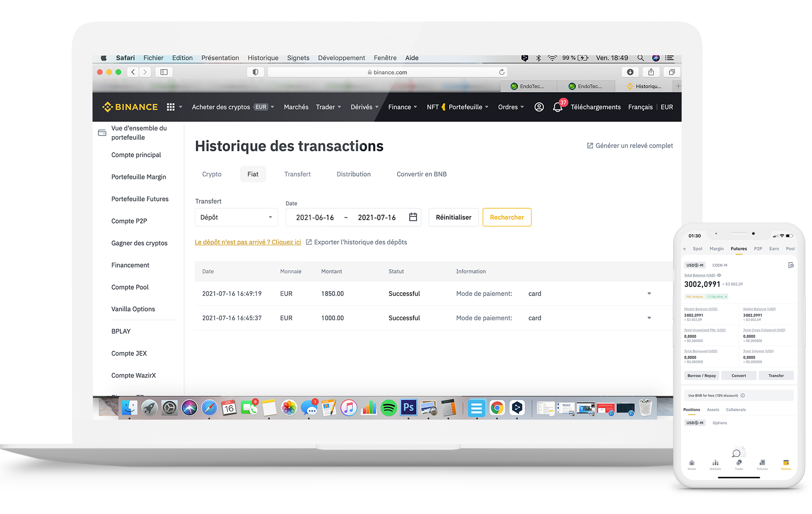
Task: Open the Portefeuille dropdown in navbar
Action: pyautogui.click(x=468, y=107)
